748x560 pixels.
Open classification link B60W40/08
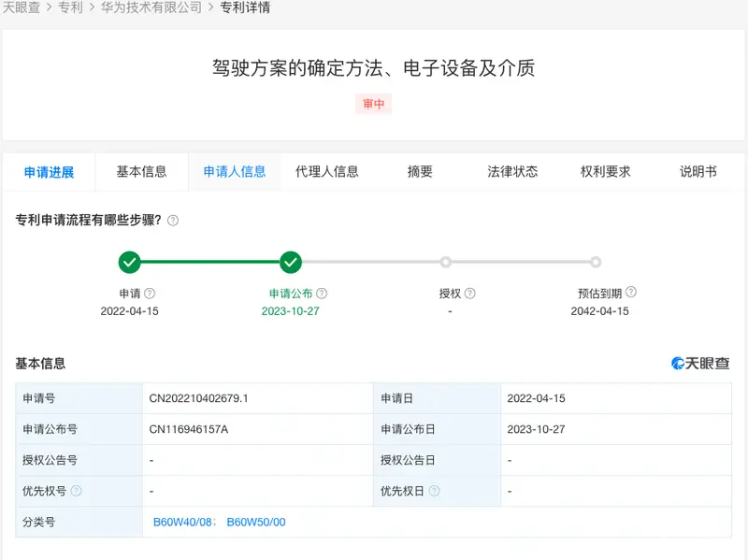click(182, 522)
